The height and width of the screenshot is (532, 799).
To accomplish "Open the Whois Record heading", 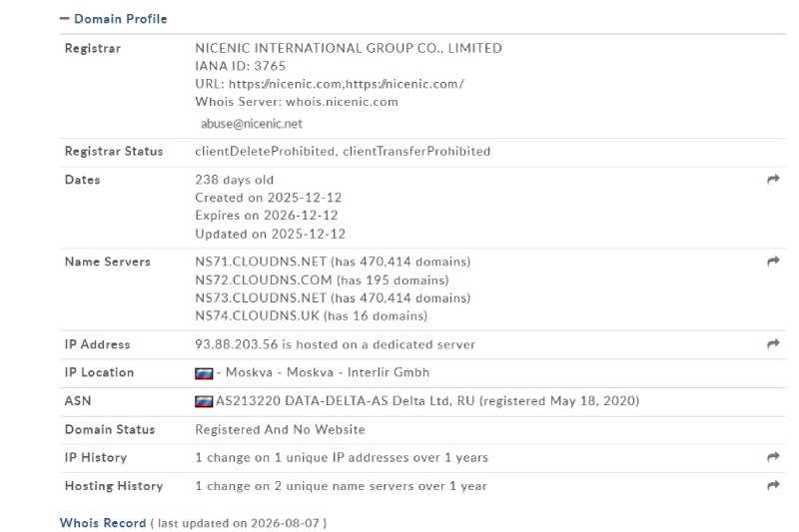I will coord(103,523).
